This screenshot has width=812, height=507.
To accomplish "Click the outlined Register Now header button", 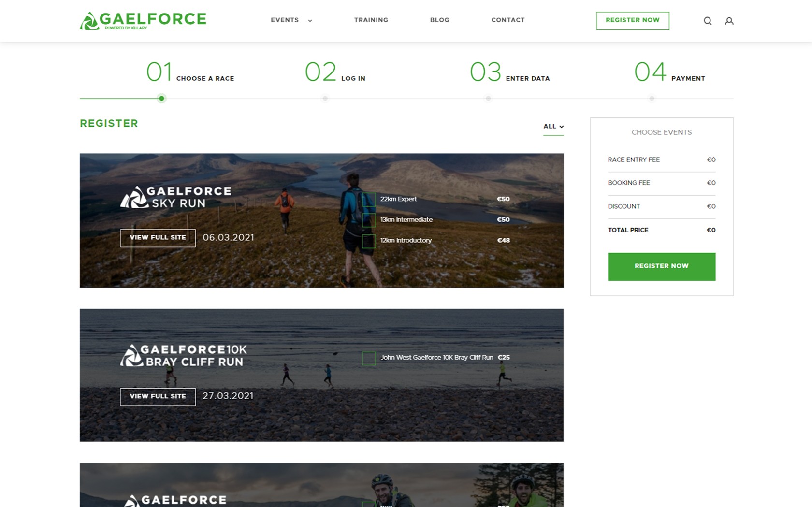I will coord(632,21).
